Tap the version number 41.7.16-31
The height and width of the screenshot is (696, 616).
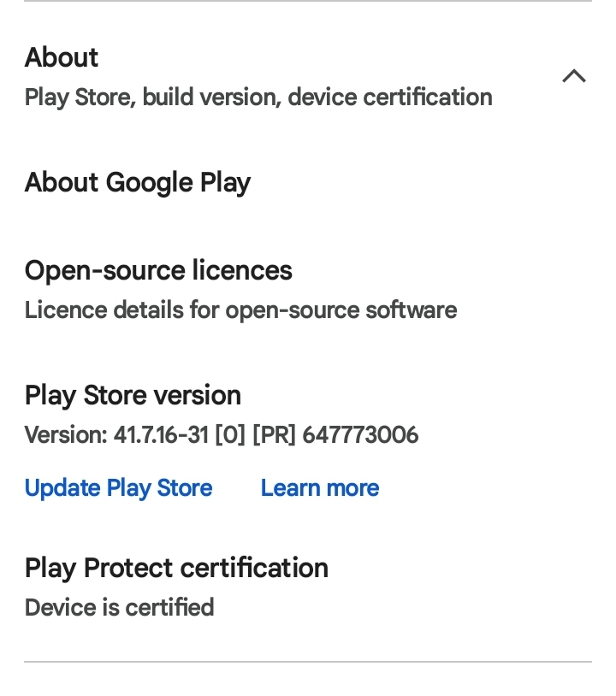click(x=161, y=435)
